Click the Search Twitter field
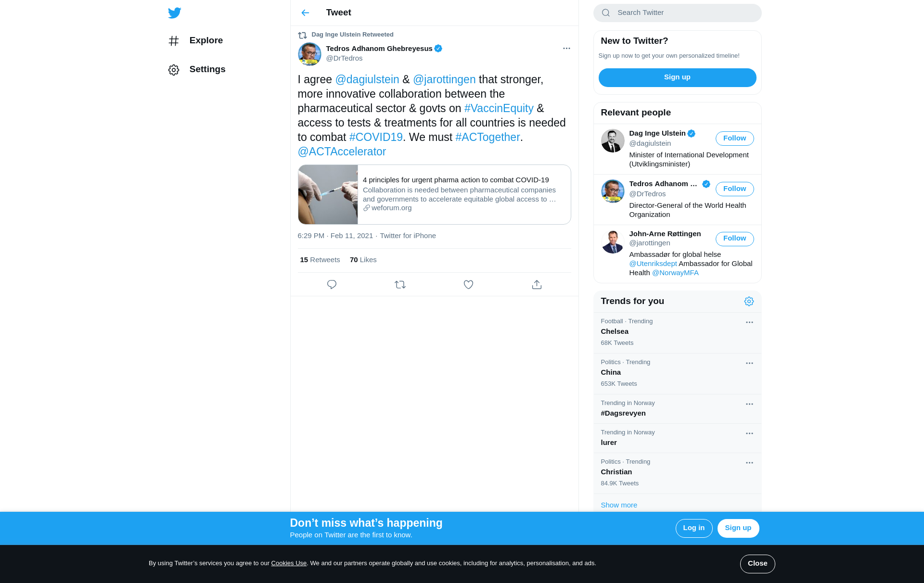This screenshot has width=924, height=583. pos(677,13)
